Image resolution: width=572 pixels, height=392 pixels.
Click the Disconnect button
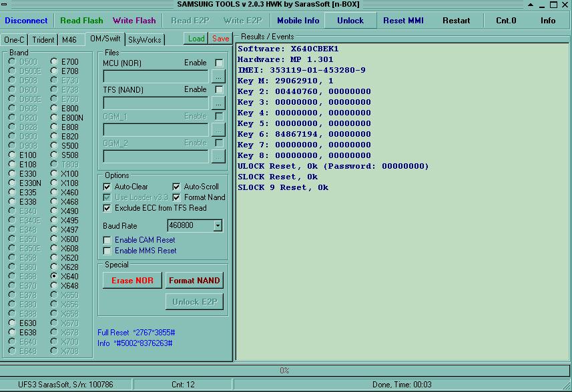click(26, 21)
